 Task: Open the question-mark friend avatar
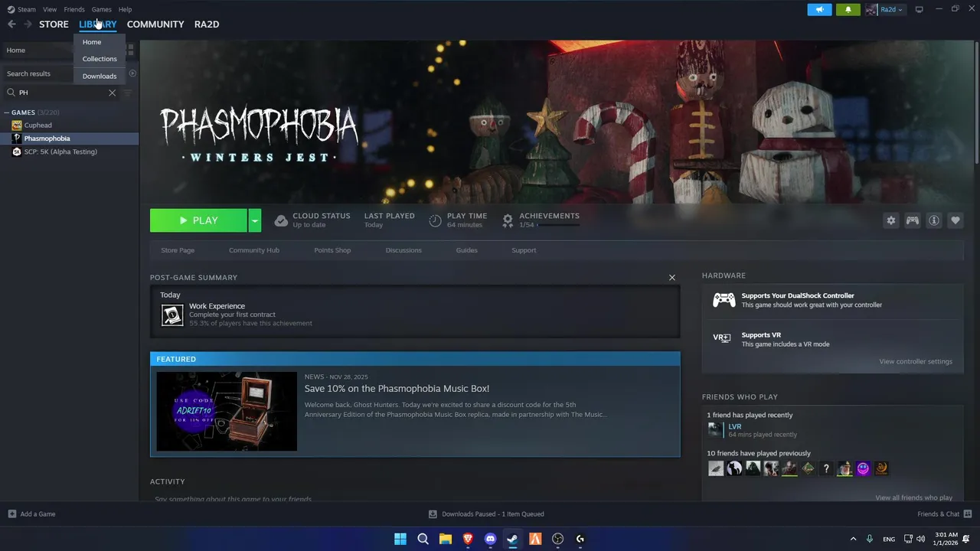click(x=826, y=468)
